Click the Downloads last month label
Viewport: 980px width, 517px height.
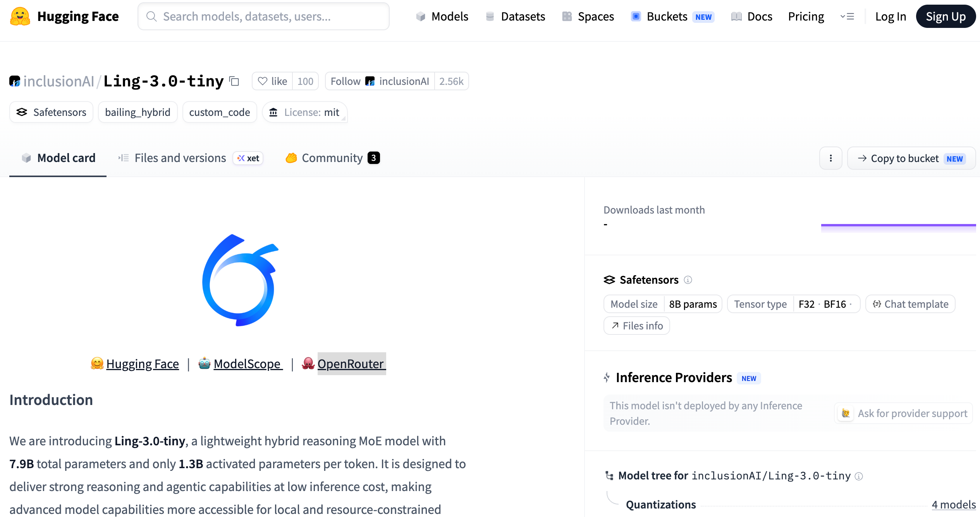coord(654,210)
